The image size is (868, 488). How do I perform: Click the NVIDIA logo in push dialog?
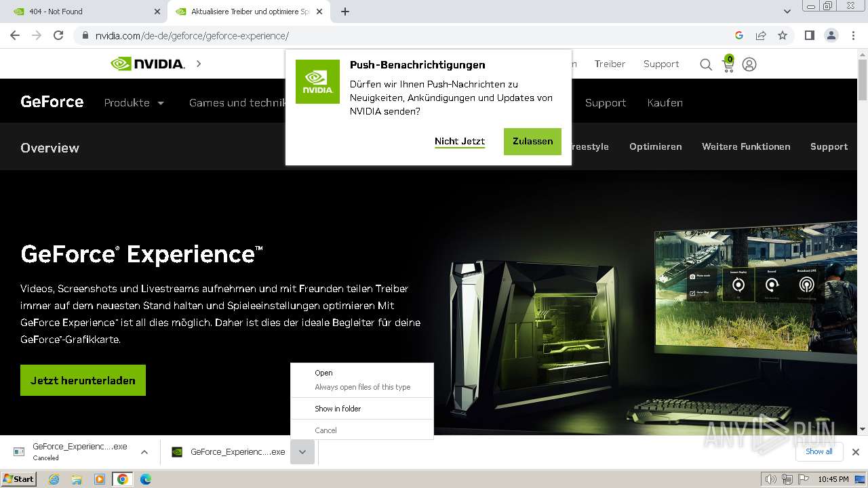click(x=317, y=81)
